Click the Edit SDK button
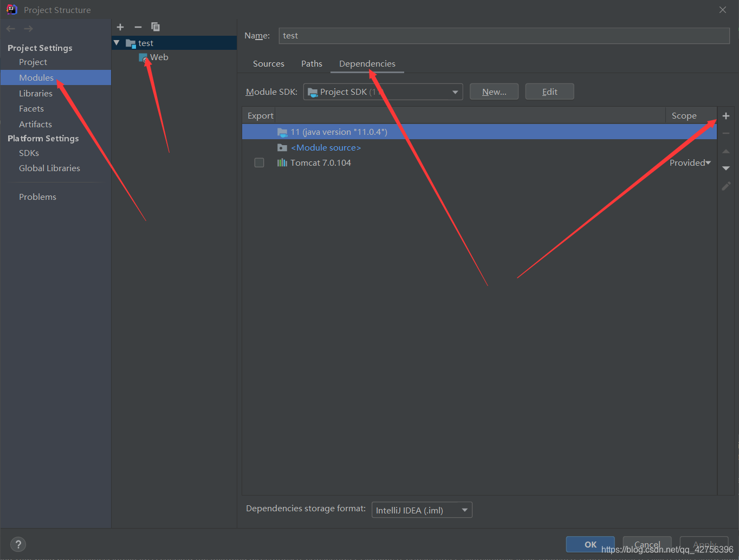 pyautogui.click(x=550, y=92)
